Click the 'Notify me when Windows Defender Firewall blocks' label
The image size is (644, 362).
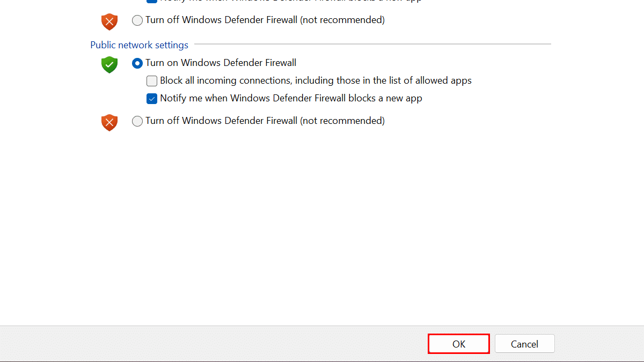click(291, 98)
